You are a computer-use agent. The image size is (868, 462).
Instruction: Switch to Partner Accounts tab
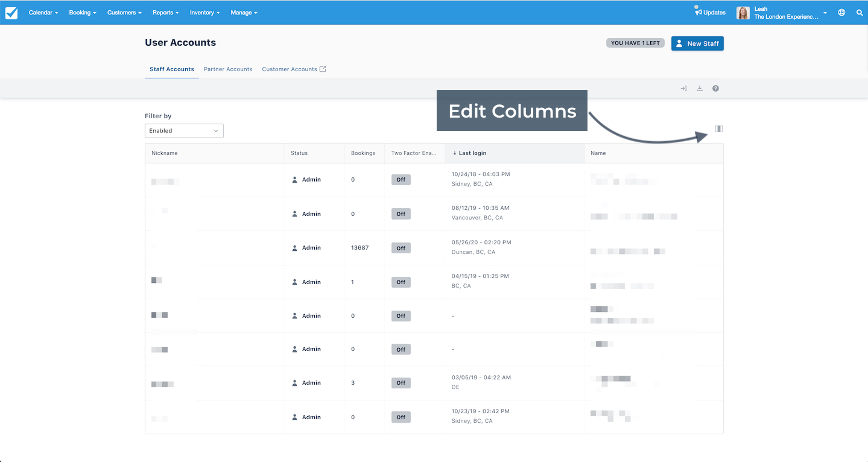pyautogui.click(x=228, y=69)
